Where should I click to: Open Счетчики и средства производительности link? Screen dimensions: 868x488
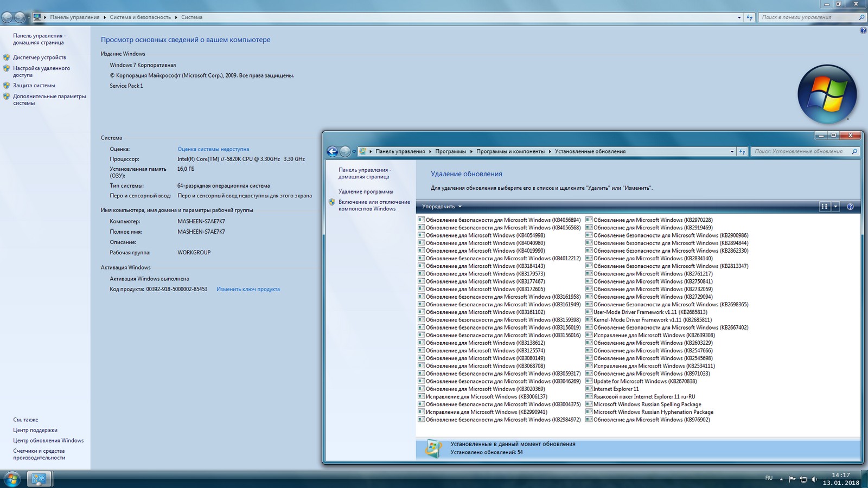39,454
